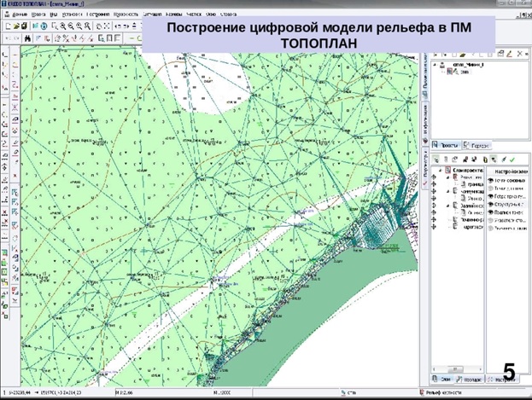The width and height of the screenshot is (532, 400).
Task: Click the move marker beside граница layer
Action: pos(434,184)
